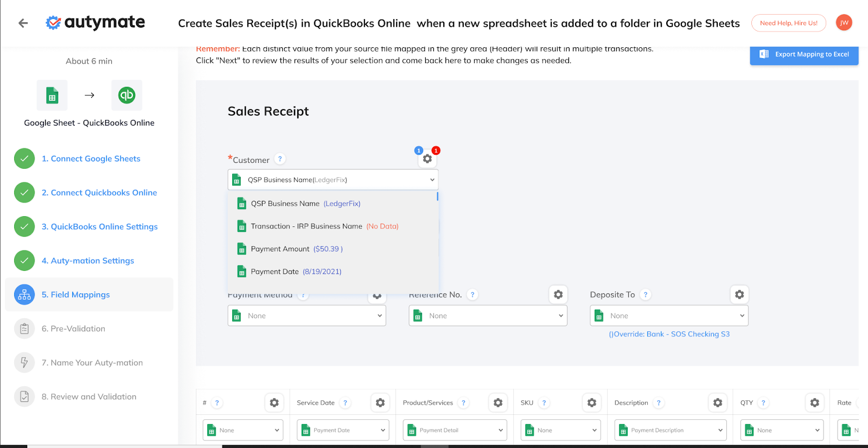Select Payment Amount ($50.39) option
868x448 pixels.
click(332, 249)
